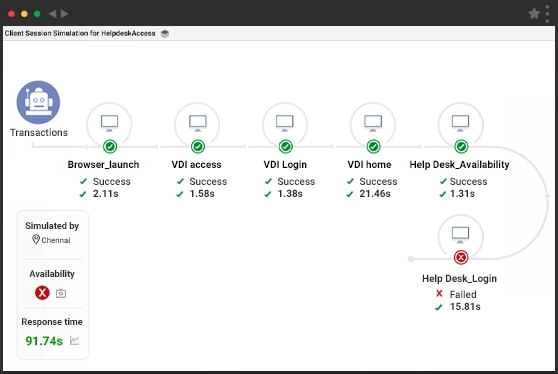Click the Client Session Simulation title text
Screen dimensions: 558x374
tap(80, 33)
